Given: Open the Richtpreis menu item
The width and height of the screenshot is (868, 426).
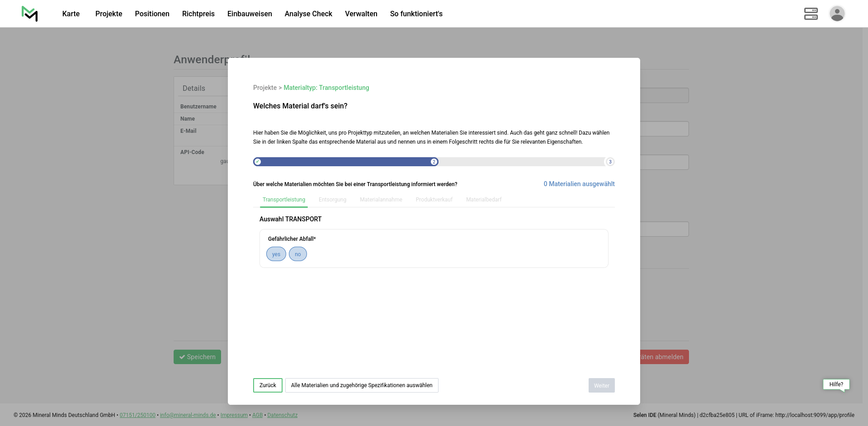Looking at the screenshot, I should pos(198,14).
